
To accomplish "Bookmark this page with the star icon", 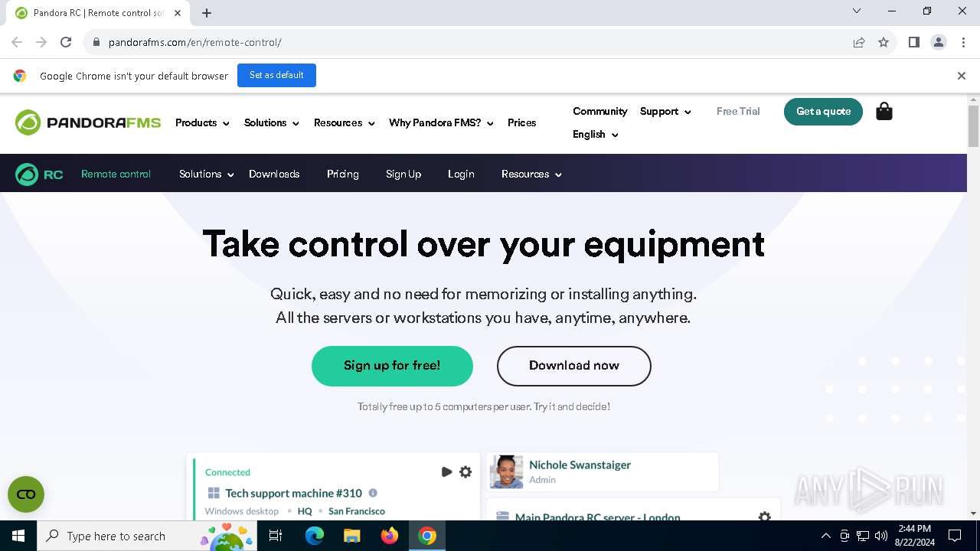I will (x=884, y=42).
